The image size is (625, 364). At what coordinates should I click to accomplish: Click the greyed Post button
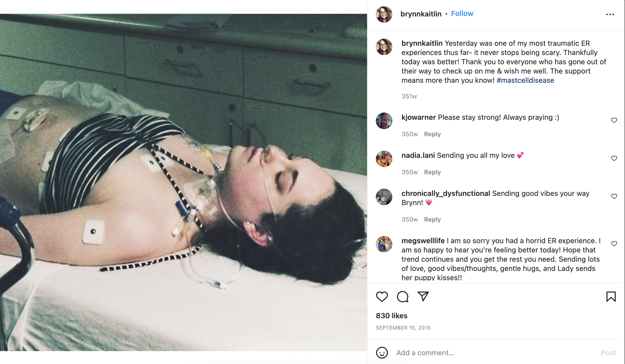pos(608,353)
